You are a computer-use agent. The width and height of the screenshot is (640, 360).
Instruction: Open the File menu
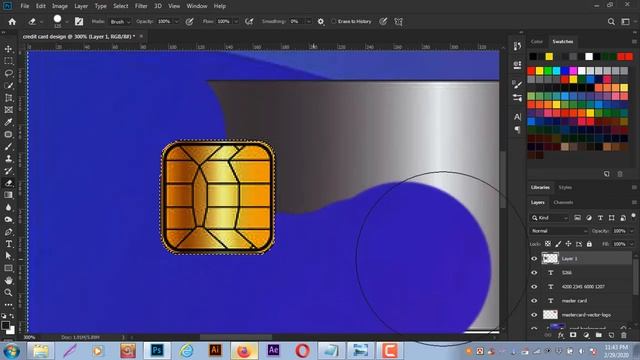(x=25, y=6)
